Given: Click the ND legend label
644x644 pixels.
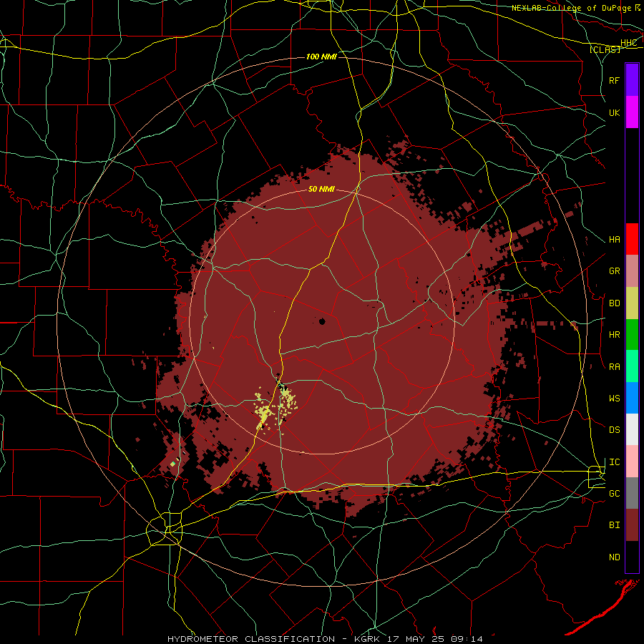Looking at the screenshot, I should 615,557.
